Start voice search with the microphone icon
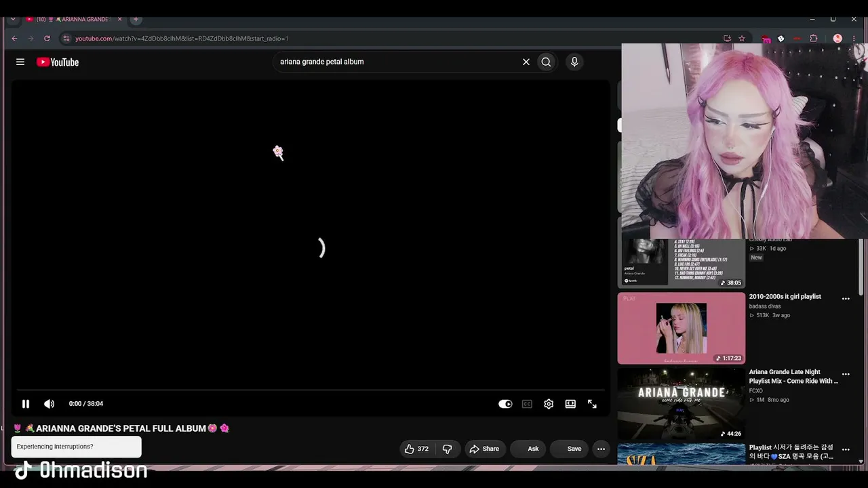 click(574, 62)
